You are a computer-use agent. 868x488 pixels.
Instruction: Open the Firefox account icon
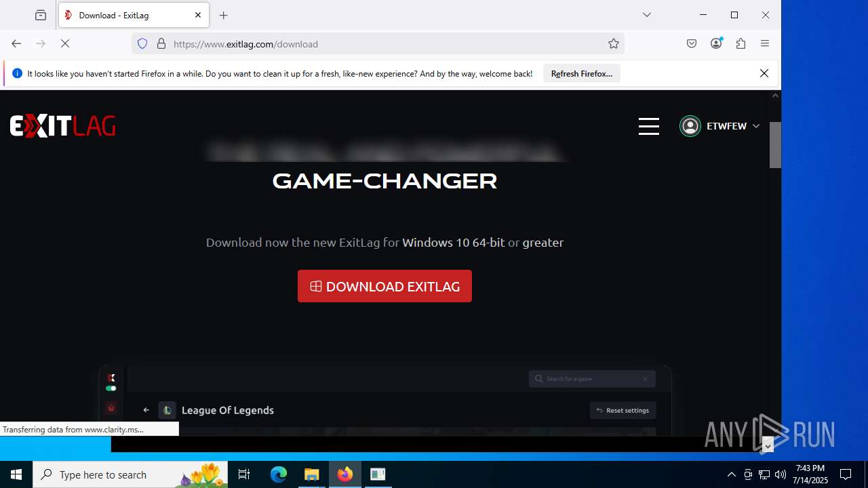pos(716,43)
